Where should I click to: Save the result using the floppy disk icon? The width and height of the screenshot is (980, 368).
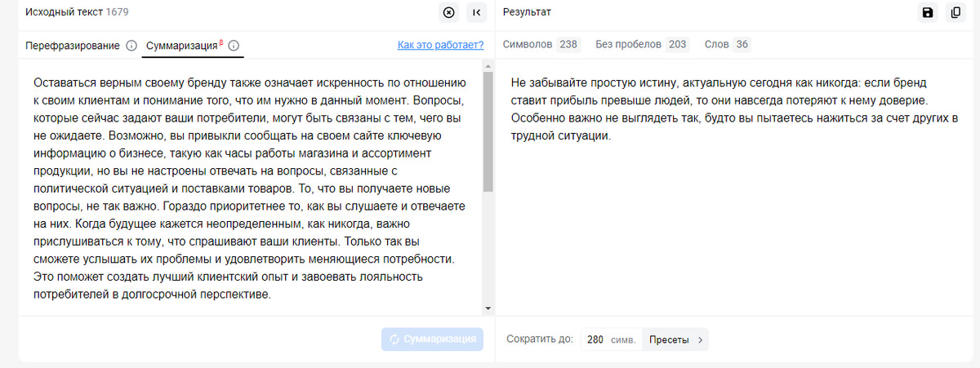coord(928,12)
